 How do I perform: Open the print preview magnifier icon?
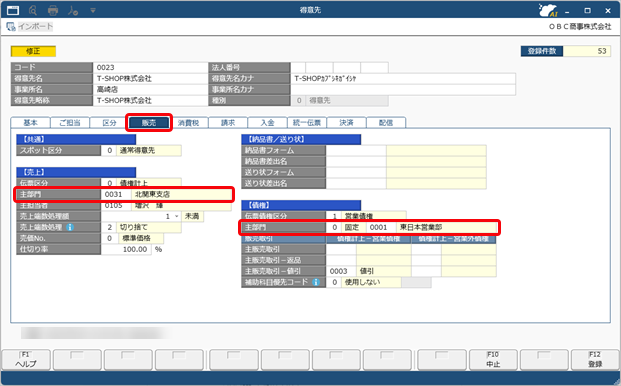pos(33,10)
